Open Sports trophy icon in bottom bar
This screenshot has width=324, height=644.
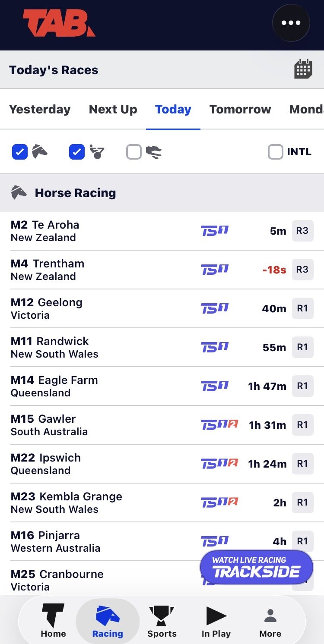[162, 621]
